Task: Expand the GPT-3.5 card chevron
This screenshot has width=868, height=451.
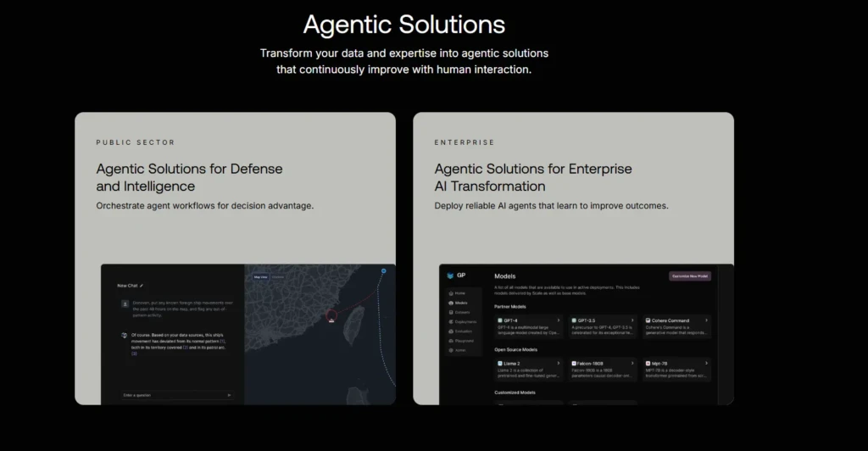Action: coord(632,320)
